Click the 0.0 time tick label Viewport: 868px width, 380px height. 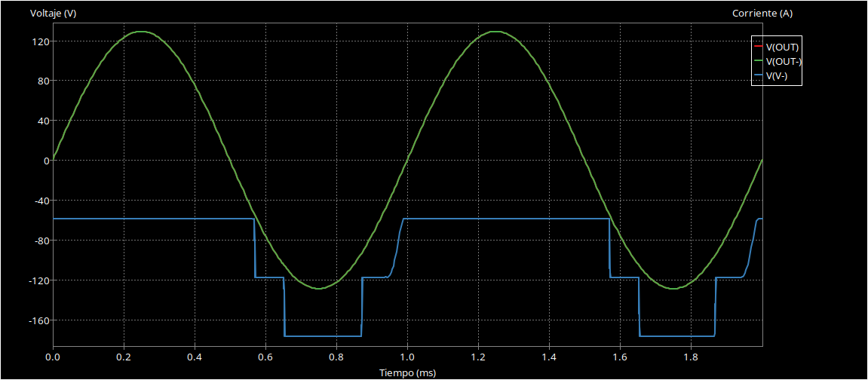pyautogui.click(x=53, y=357)
